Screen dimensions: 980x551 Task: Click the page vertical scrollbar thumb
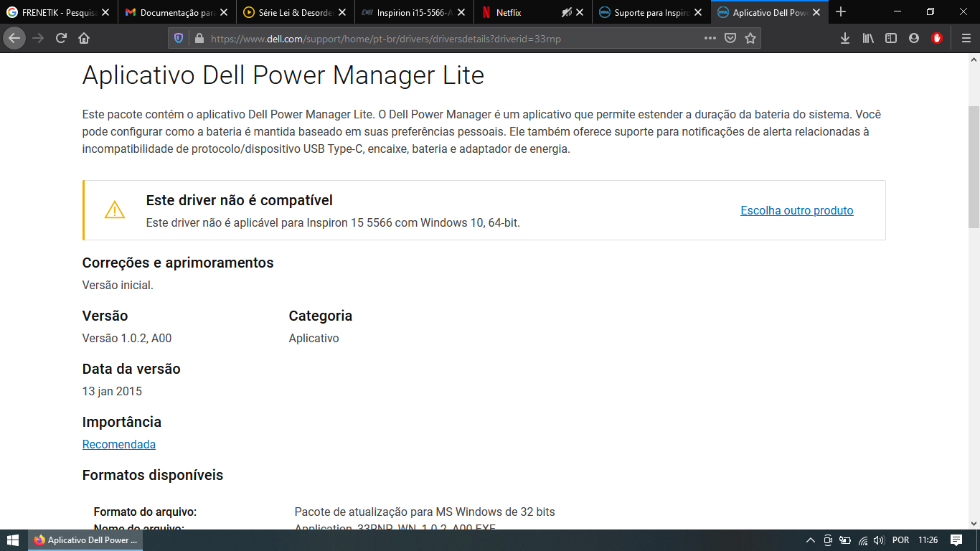point(974,166)
